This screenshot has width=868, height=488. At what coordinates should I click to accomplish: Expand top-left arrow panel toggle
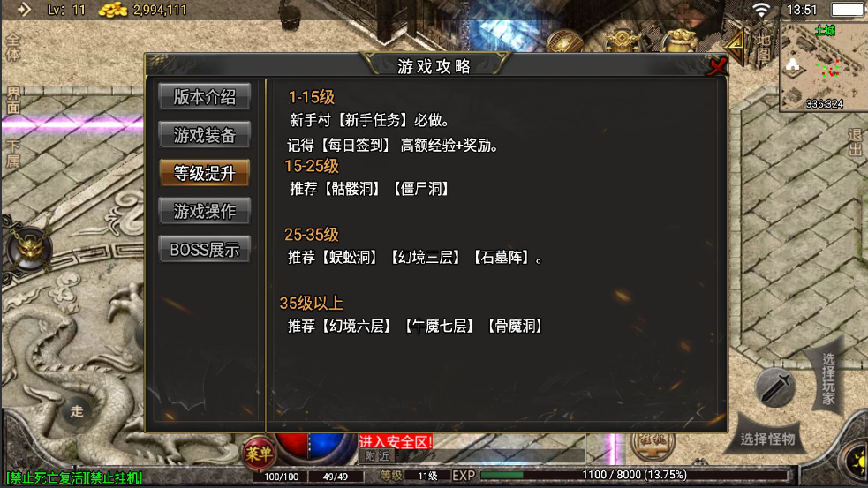[x=24, y=9]
